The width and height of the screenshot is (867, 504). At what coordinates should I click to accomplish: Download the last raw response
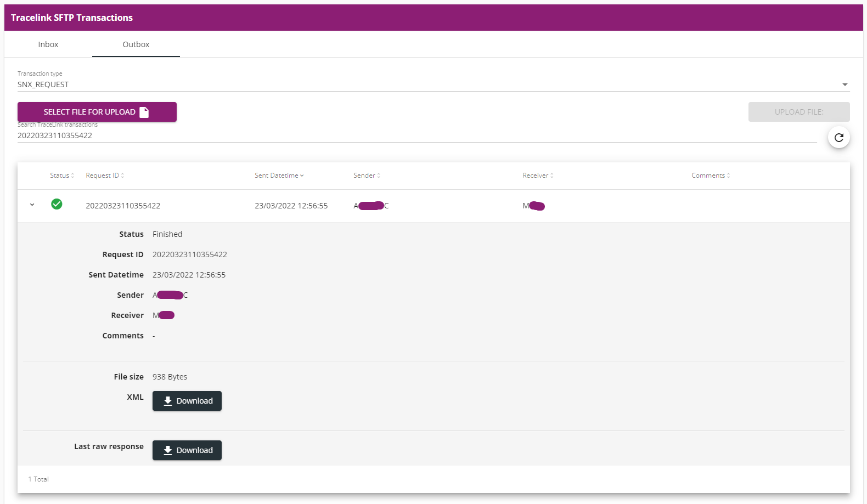tap(187, 450)
